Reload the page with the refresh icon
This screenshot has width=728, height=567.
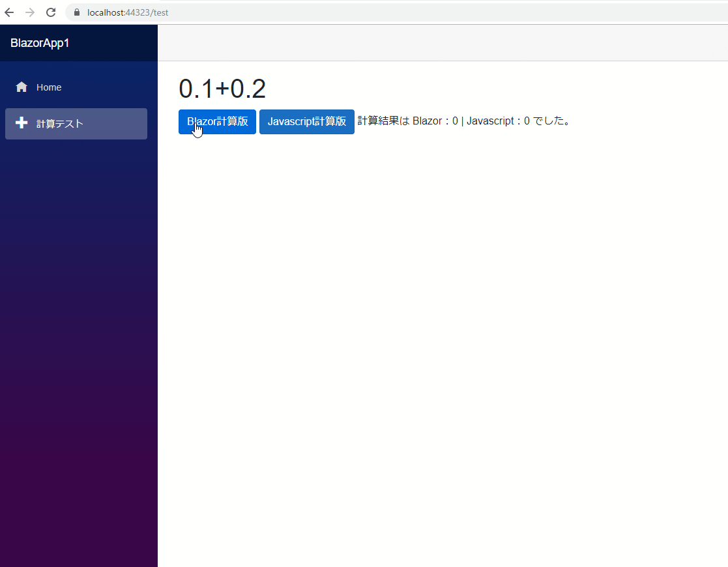(51, 12)
